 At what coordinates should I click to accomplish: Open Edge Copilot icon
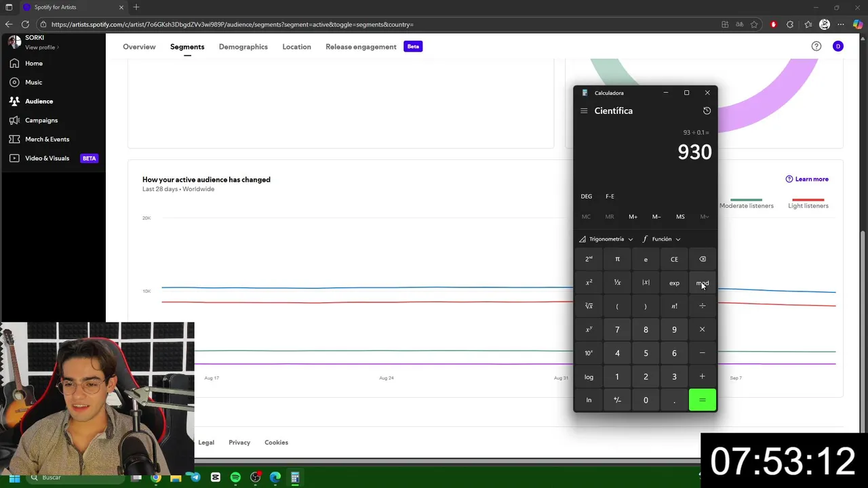click(x=858, y=24)
